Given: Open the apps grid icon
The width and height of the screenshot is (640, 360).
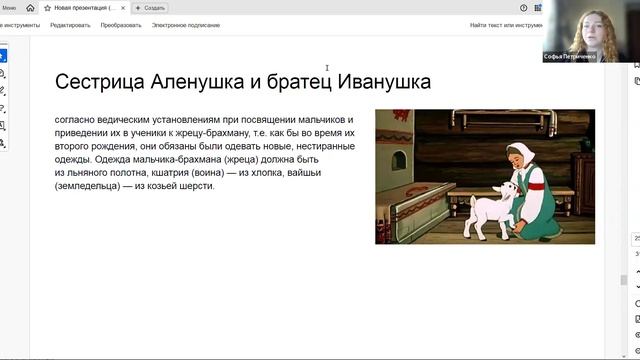Looking at the screenshot, I should pos(538,8).
